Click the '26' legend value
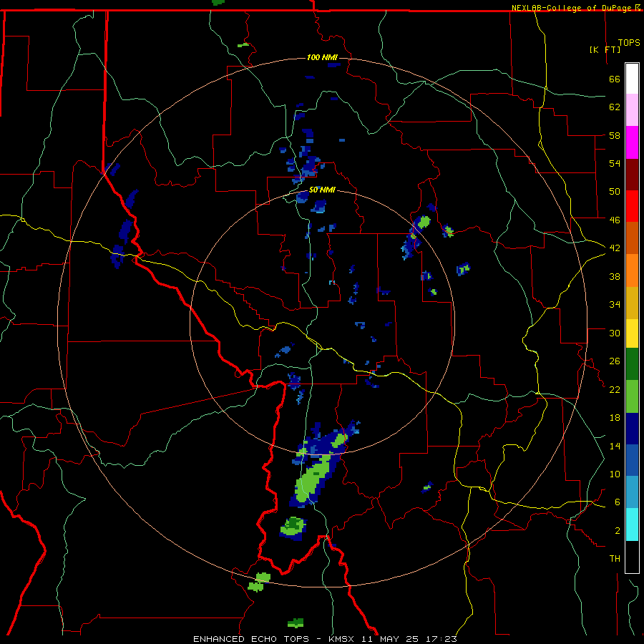 point(615,361)
